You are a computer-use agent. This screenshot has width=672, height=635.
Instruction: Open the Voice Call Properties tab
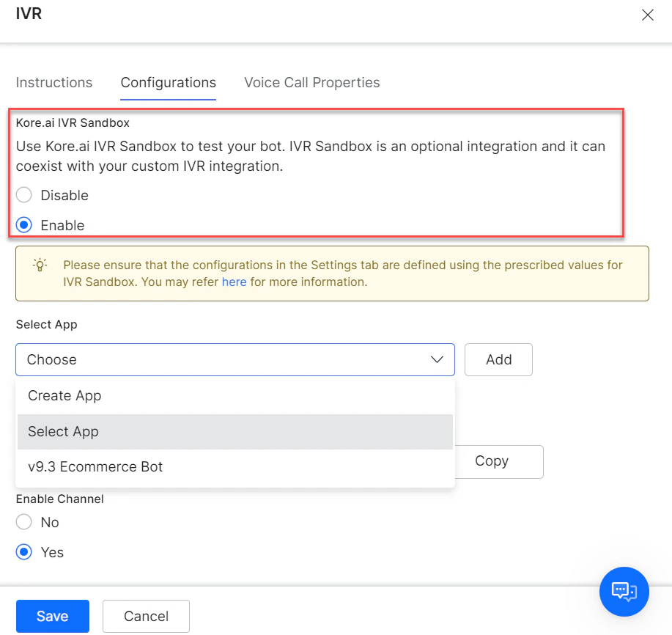tap(311, 82)
